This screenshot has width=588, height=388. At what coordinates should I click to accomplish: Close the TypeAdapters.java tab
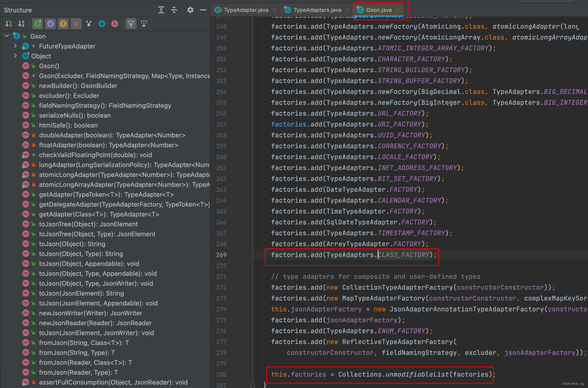[x=347, y=10]
